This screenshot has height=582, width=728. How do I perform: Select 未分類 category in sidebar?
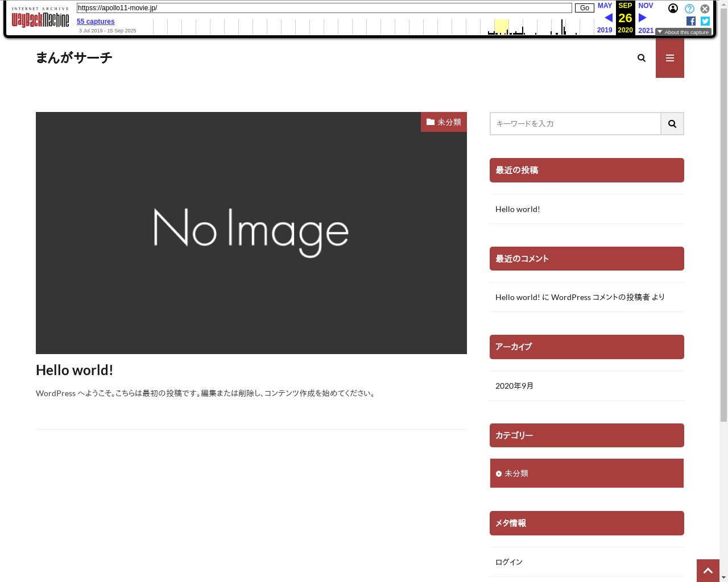(x=516, y=473)
